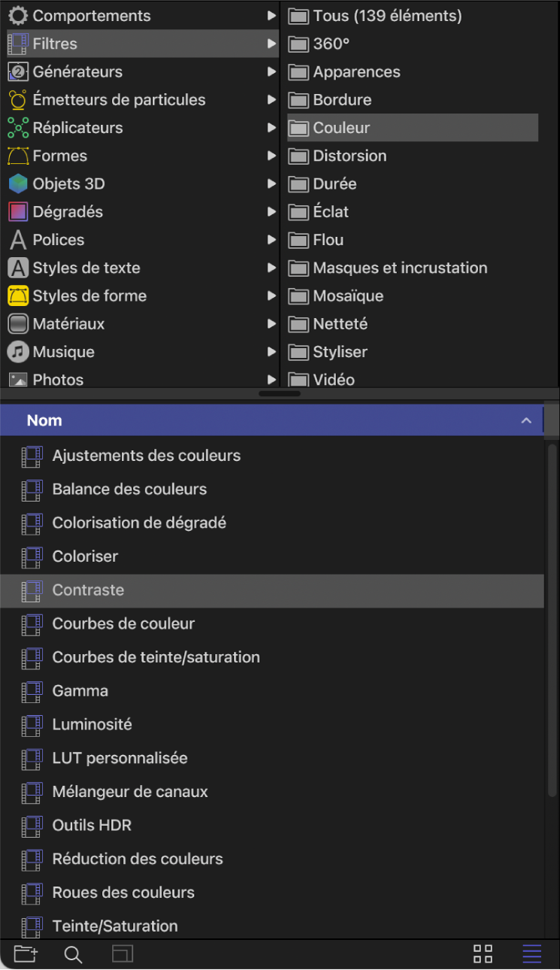Expand the Dégradés category

(x=272, y=211)
